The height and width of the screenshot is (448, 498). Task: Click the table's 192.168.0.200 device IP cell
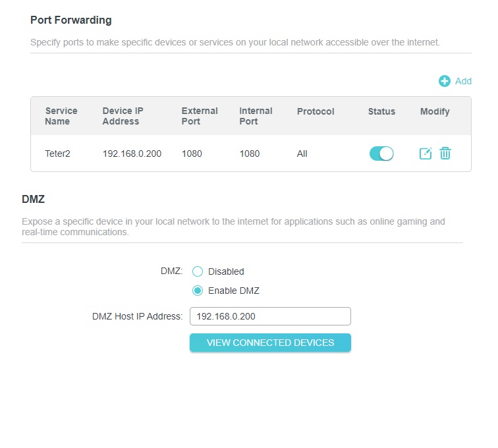tap(132, 154)
